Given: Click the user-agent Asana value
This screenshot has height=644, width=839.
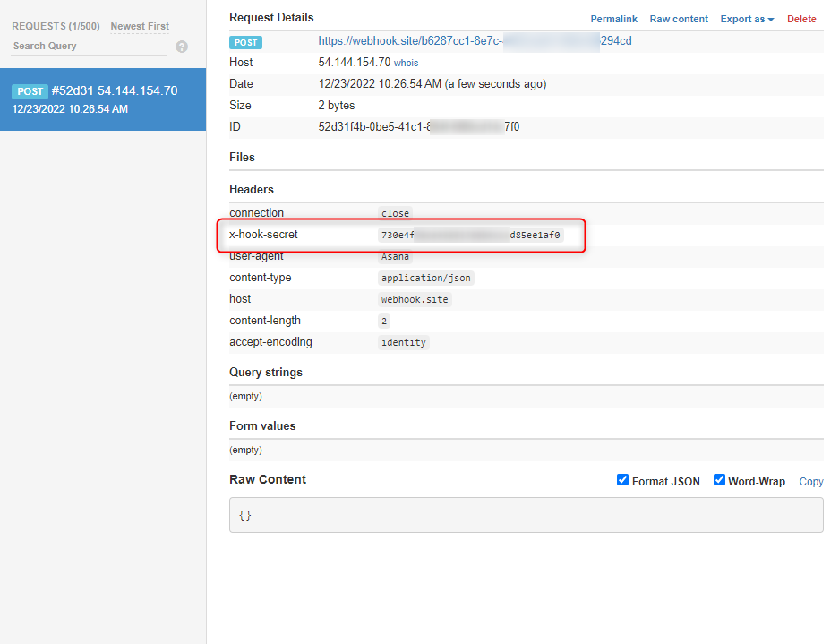Looking at the screenshot, I should coord(395,256).
